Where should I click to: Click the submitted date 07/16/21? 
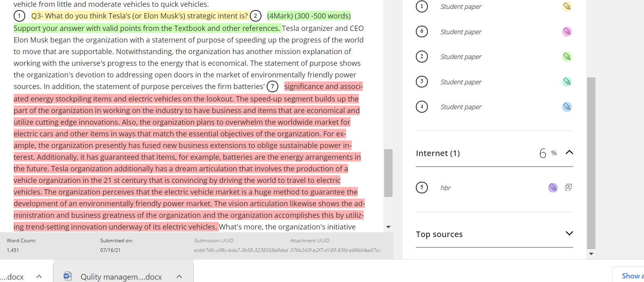[x=110, y=250]
